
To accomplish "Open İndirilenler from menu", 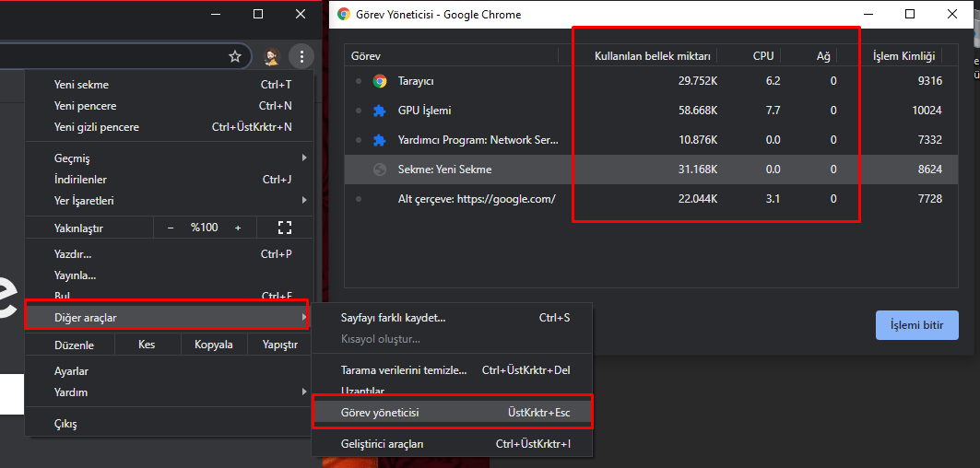I will [x=169, y=180].
